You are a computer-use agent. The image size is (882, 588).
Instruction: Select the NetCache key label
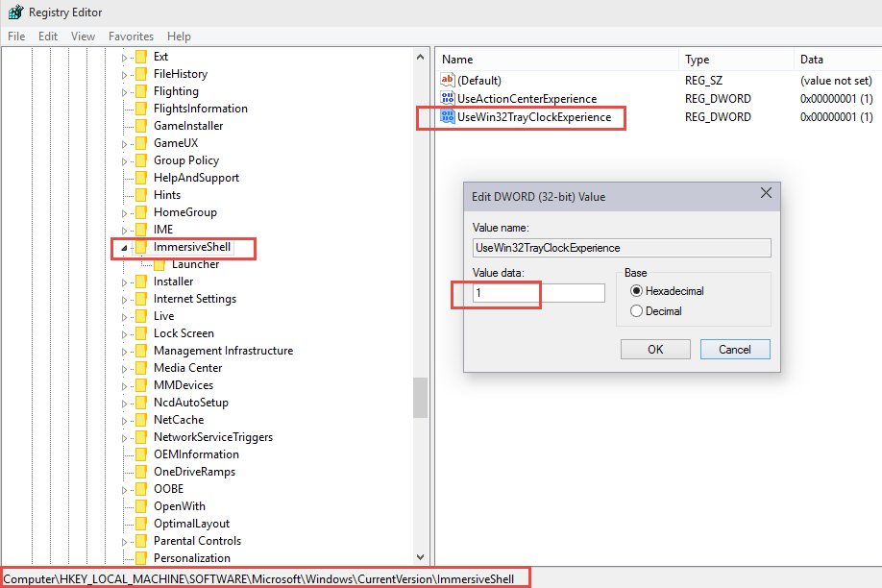(179, 420)
